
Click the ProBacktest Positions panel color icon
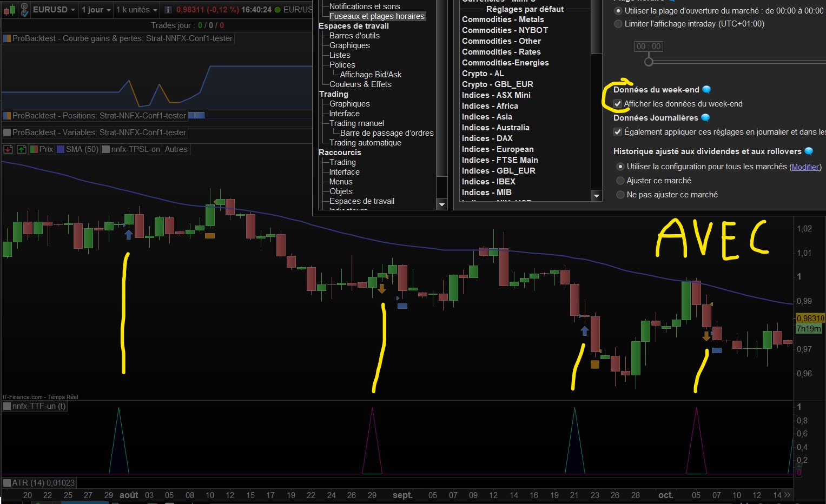(x=7, y=116)
